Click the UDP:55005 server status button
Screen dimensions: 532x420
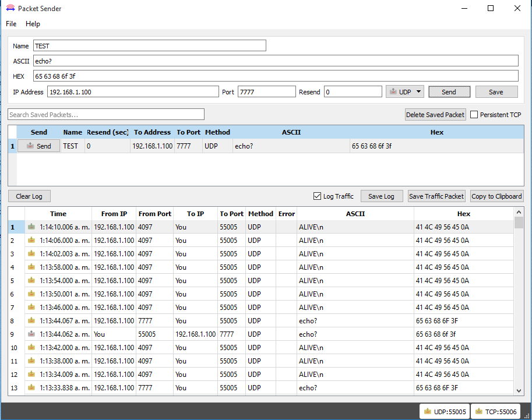445,411
